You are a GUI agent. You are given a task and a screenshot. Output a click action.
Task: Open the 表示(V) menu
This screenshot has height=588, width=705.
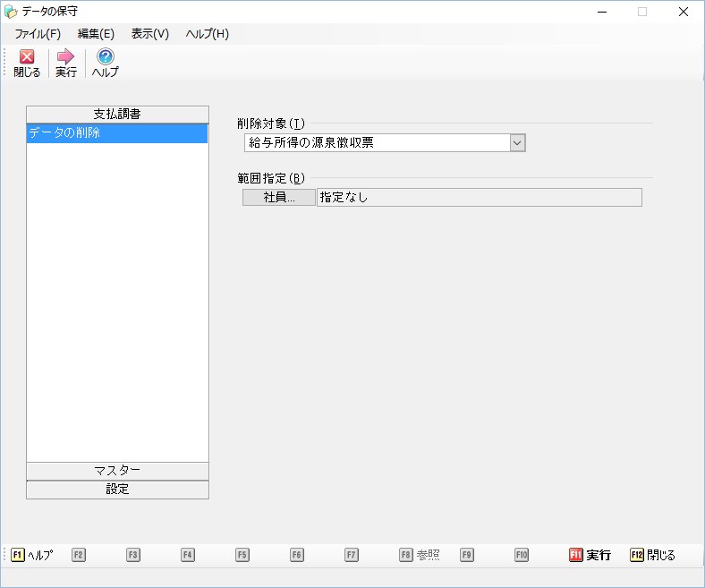pyautogui.click(x=149, y=34)
